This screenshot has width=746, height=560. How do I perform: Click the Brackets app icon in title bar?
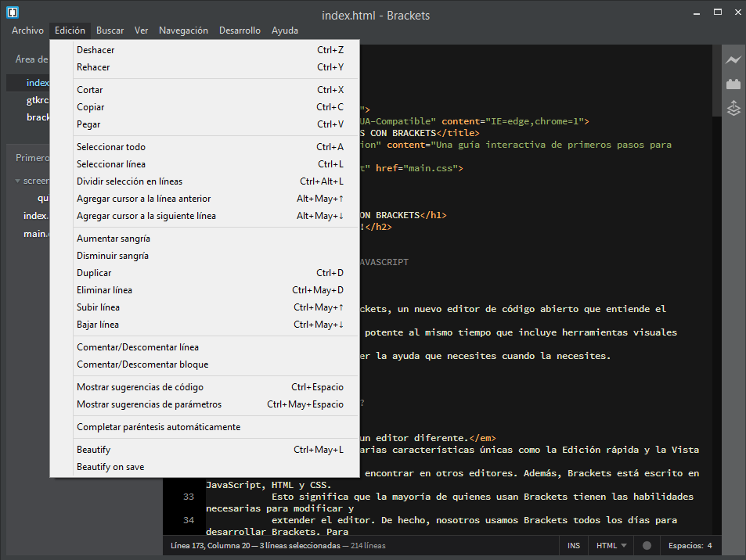pyautogui.click(x=13, y=12)
